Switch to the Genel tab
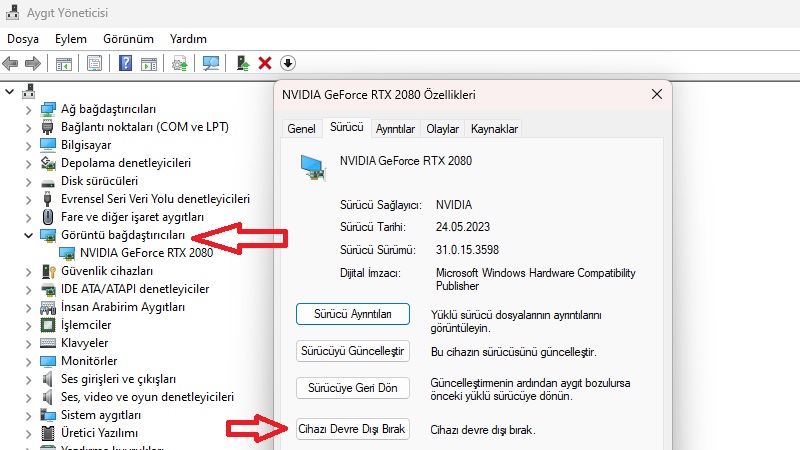This screenshot has height=450, width=800. tap(301, 129)
